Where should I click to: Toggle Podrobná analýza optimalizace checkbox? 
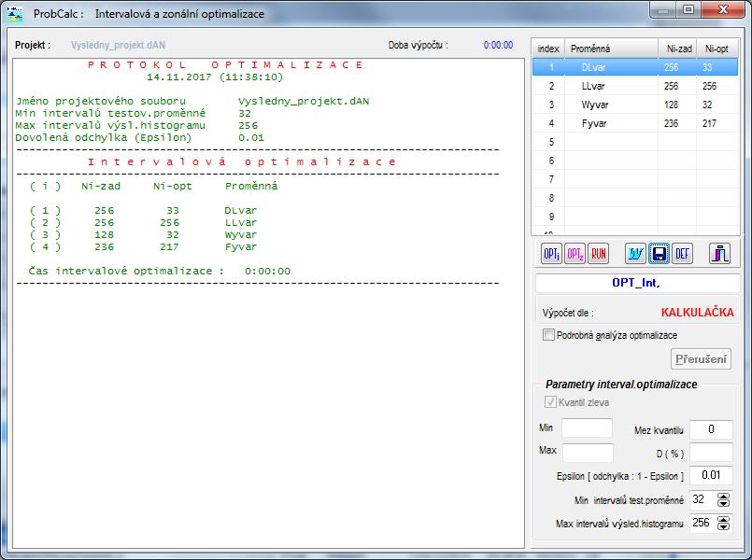[548, 334]
